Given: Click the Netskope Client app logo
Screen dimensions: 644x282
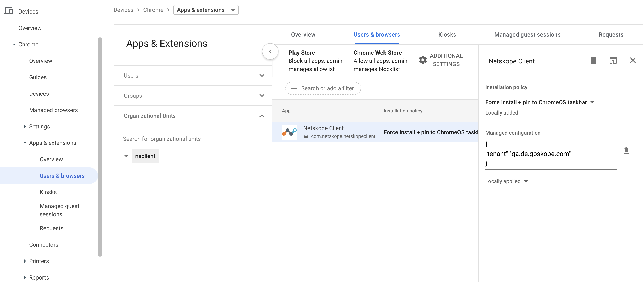Looking at the screenshot, I should 289,132.
